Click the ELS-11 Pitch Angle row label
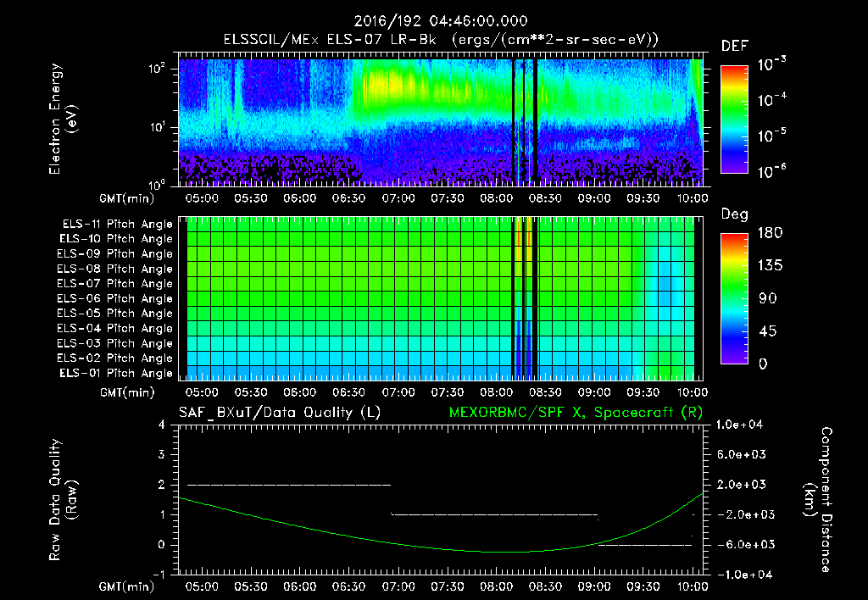Viewport: 868px width, 600px height. tap(117, 225)
